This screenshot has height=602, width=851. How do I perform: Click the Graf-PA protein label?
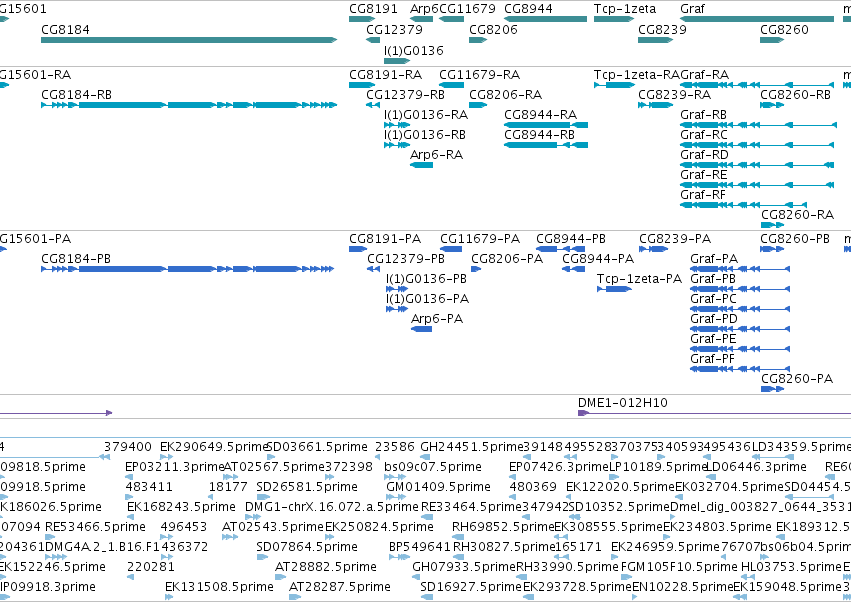point(714,258)
